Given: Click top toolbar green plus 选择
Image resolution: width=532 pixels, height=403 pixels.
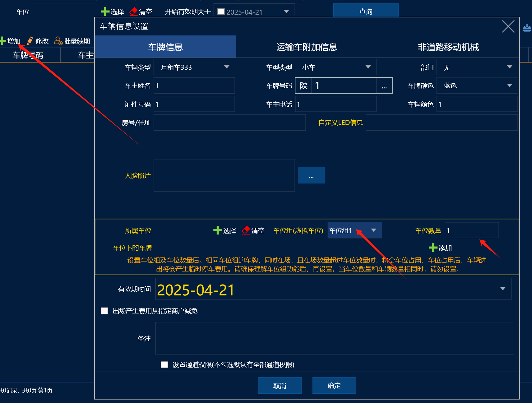Looking at the screenshot, I should click(x=105, y=12).
